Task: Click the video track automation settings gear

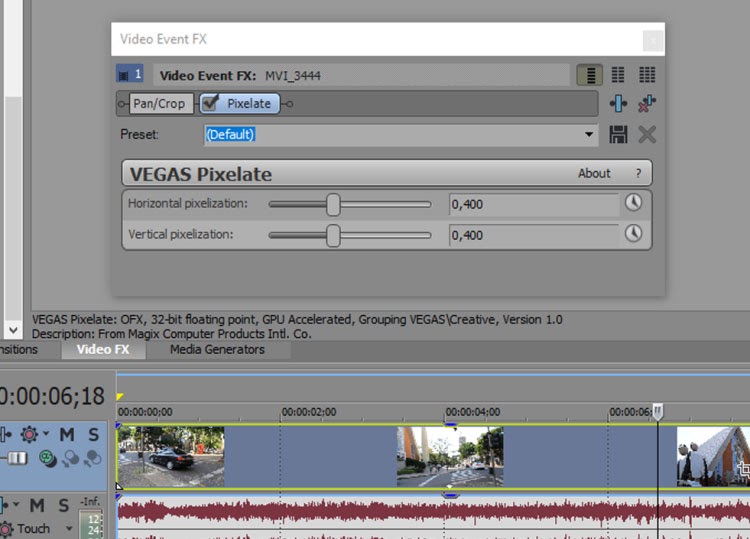Action: point(29,434)
